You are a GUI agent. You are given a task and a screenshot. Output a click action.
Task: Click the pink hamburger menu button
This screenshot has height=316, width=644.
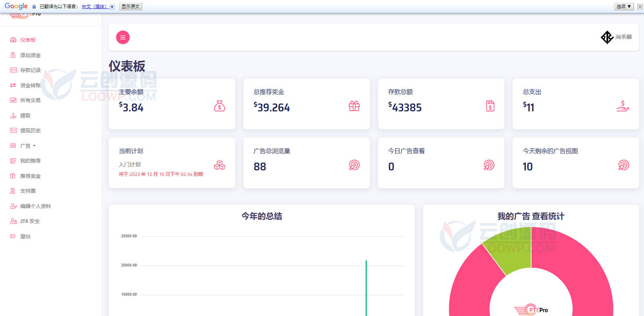tap(123, 37)
